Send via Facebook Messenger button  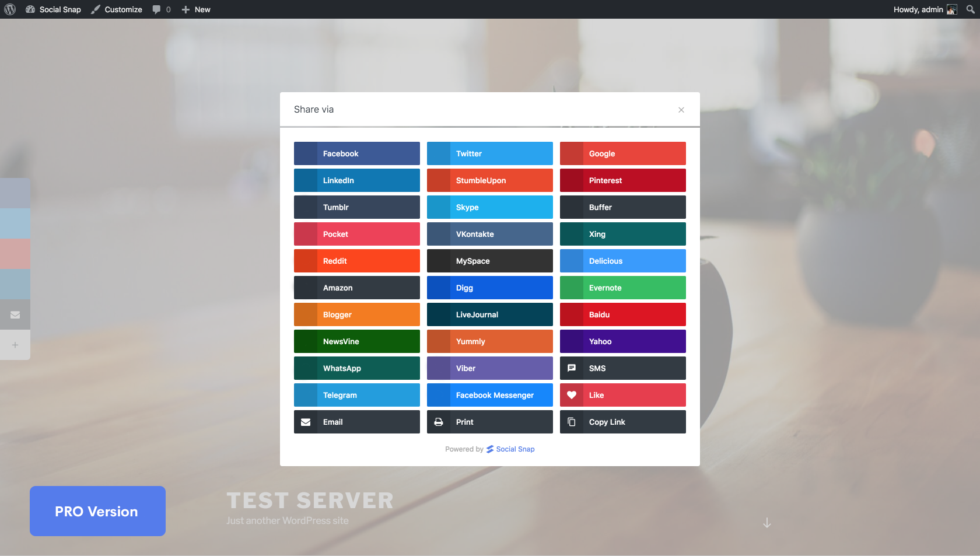point(490,395)
